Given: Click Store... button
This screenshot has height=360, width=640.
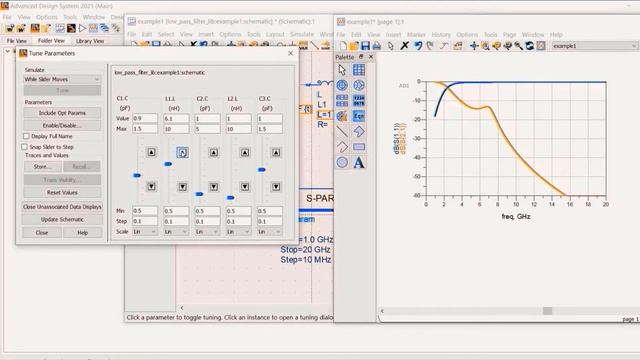Looking at the screenshot, I should pyautogui.click(x=42, y=167).
